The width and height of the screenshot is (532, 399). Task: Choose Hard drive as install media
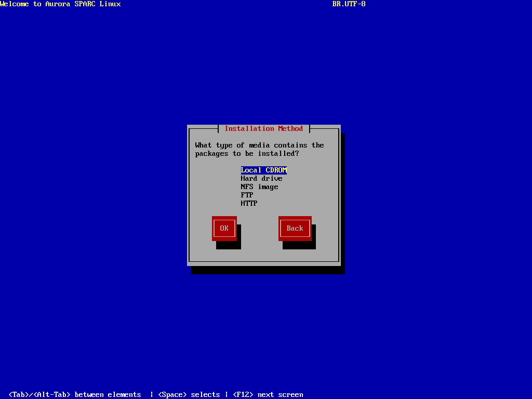click(x=261, y=179)
